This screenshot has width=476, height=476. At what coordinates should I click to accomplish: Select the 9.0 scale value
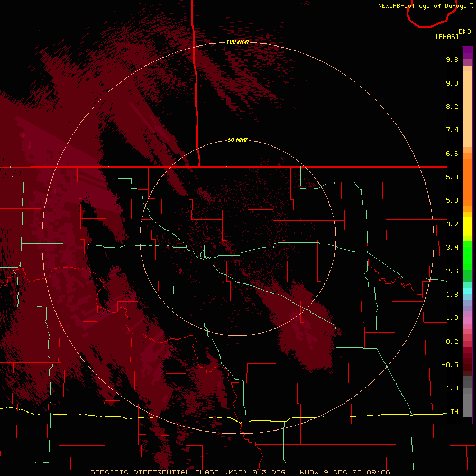pyautogui.click(x=452, y=83)
